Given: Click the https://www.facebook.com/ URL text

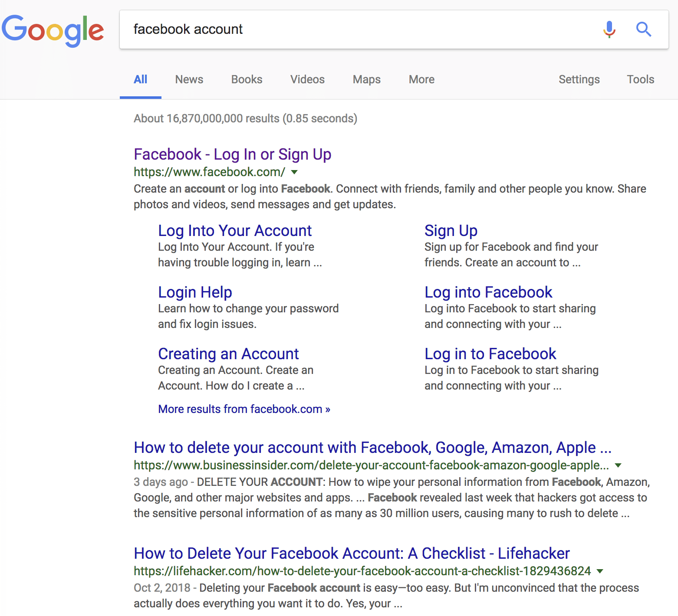Looking at the screenshot, I should [209, 172].
